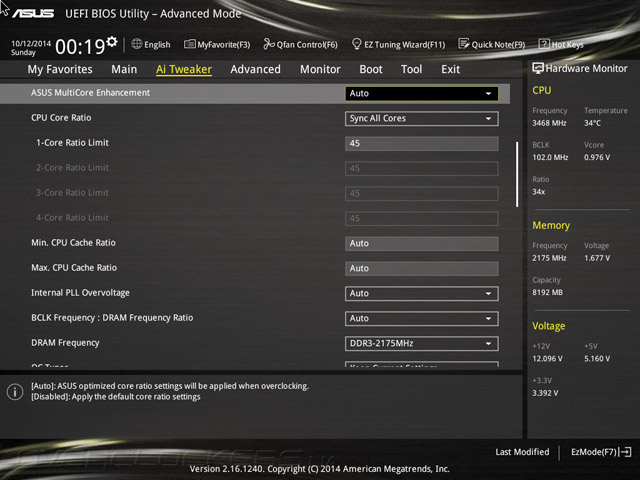Switch to the Boot tab
The image size is (640, 480).
pyautogui.click(x=371, y=69)
